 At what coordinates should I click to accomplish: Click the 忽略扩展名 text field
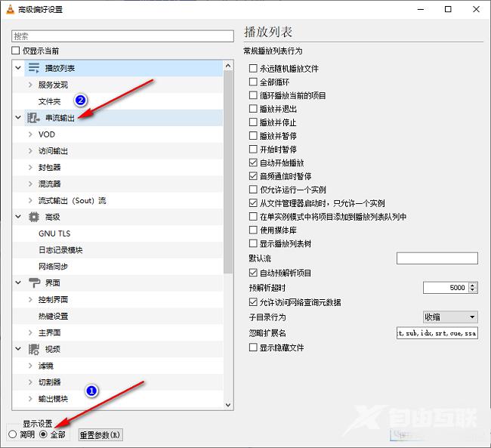[x=437, y=333]
